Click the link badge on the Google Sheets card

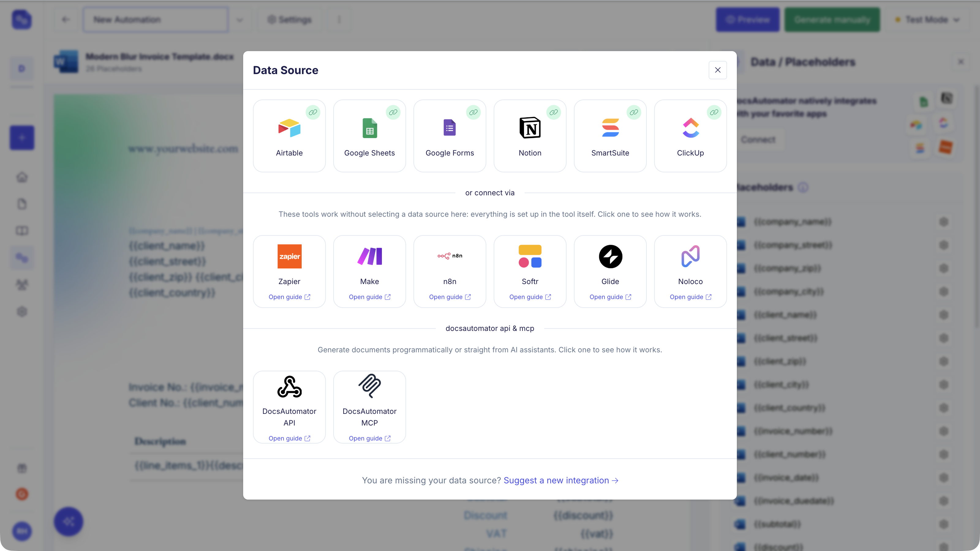(393, 112)
